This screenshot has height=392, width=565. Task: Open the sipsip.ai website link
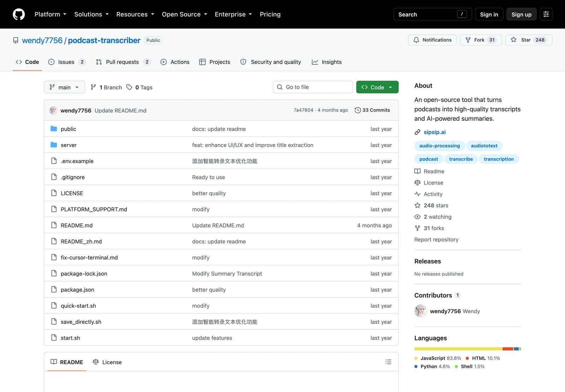435,132
